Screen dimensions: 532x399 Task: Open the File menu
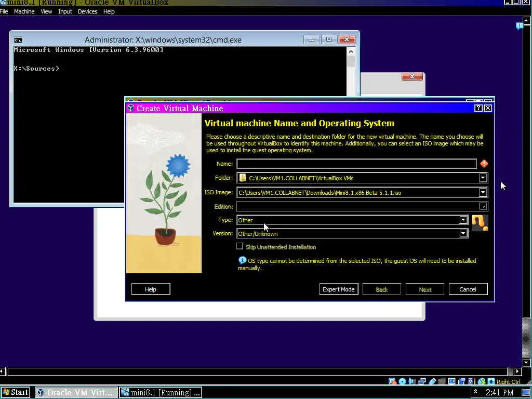4,11
